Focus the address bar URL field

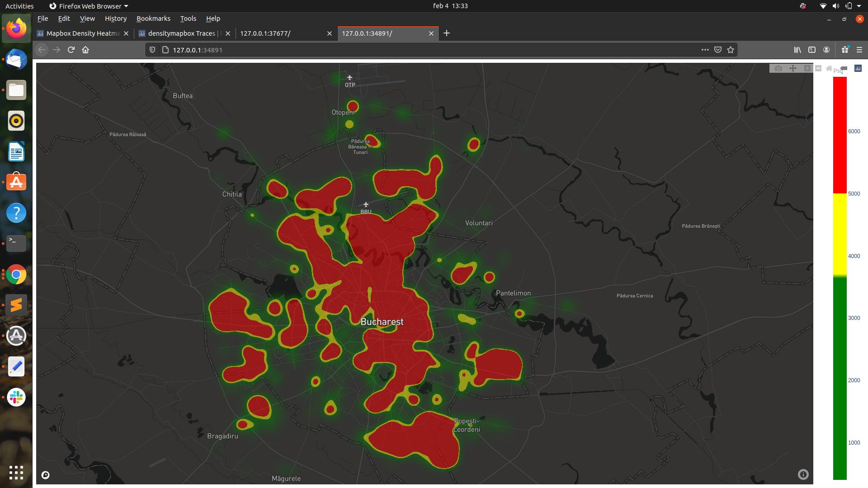[407, 50]
